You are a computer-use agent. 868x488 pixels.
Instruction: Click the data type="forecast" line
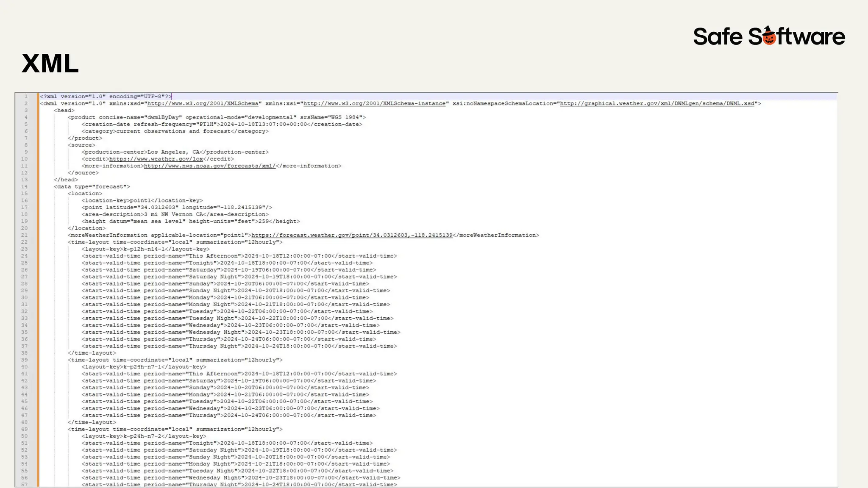click(92, 187)
